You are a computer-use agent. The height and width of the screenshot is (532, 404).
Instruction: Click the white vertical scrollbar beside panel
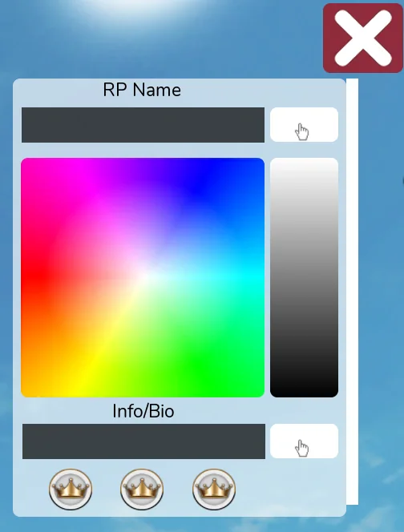[352, 292]
